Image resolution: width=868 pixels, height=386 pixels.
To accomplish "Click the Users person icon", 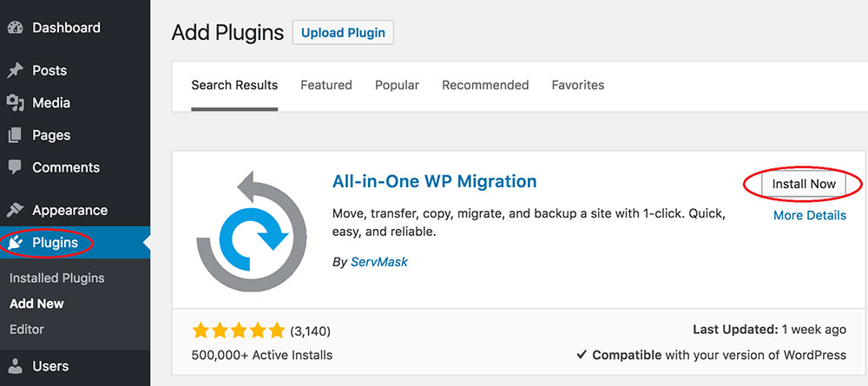I will pyautogui.click(x=16, y=365).
